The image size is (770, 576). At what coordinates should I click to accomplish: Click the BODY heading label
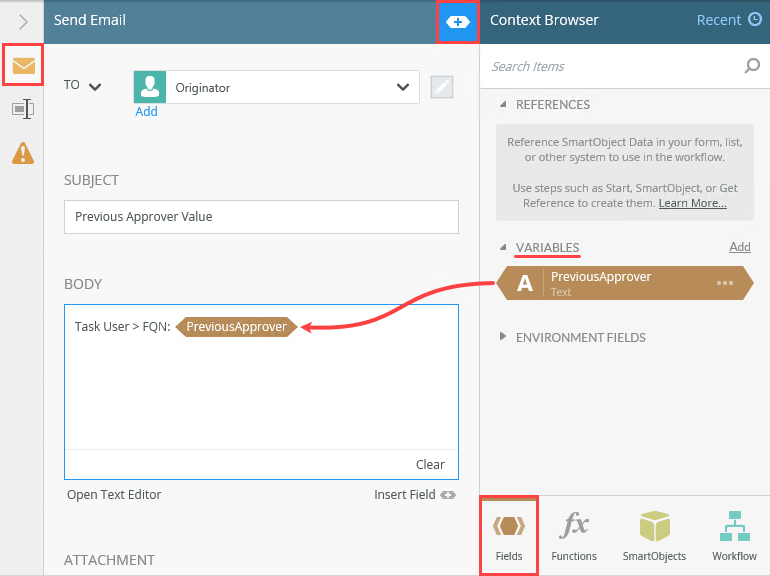coord(83,284)
